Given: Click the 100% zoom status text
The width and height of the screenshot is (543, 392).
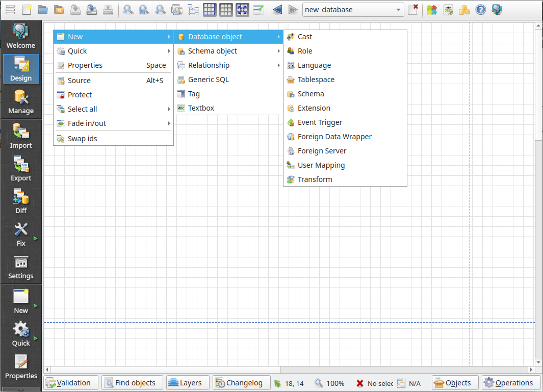Looking at the screenshot, I should 335,383.
